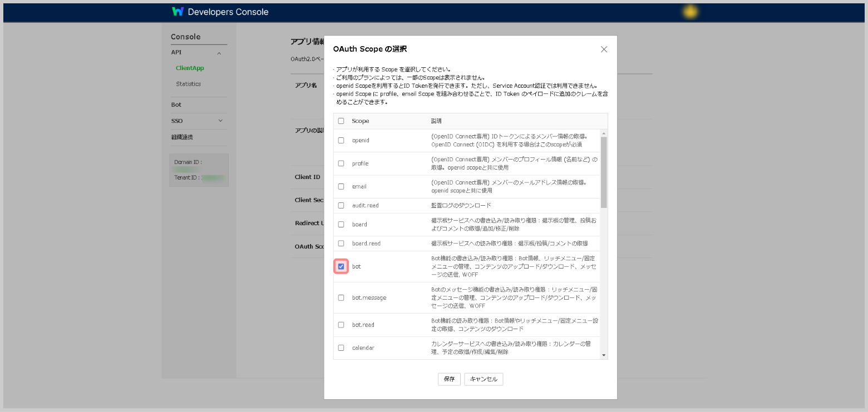Enable the board scope checkbox
The height and width of the screenshot is (412, 868).
tap(341, 224)
